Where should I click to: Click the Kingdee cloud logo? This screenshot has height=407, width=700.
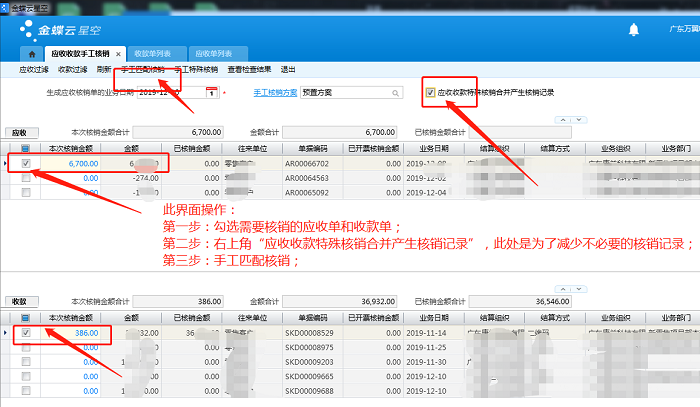coord(65,30)
